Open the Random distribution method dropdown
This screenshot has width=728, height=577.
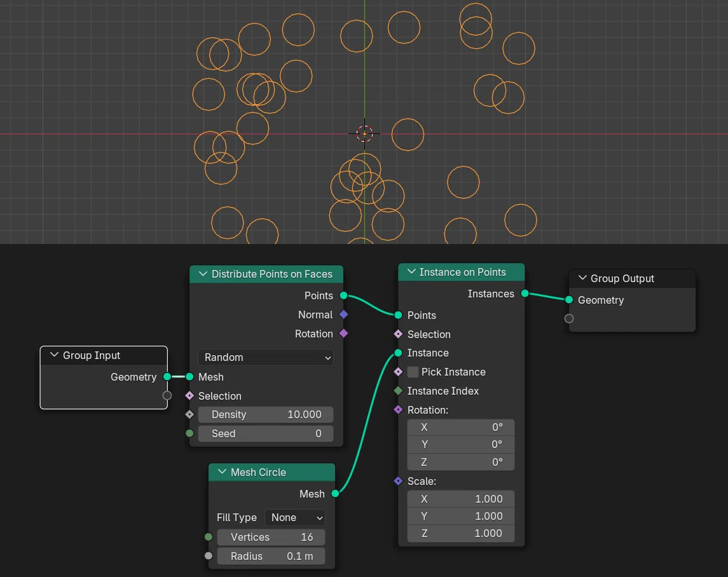click(266, 357)
